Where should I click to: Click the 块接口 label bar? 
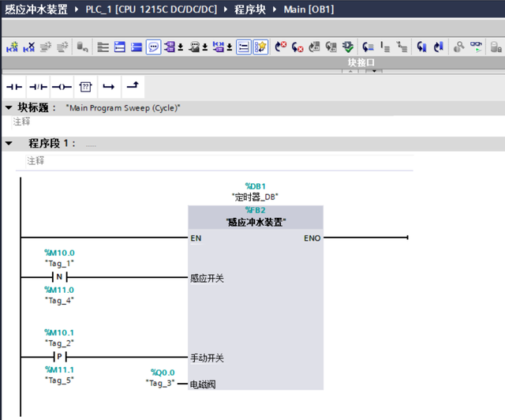[361, 62]
